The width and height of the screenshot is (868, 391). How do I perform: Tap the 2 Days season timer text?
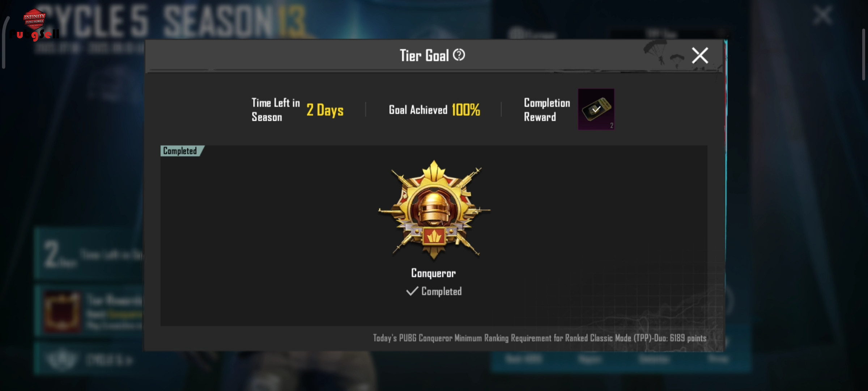pos(325,110)
